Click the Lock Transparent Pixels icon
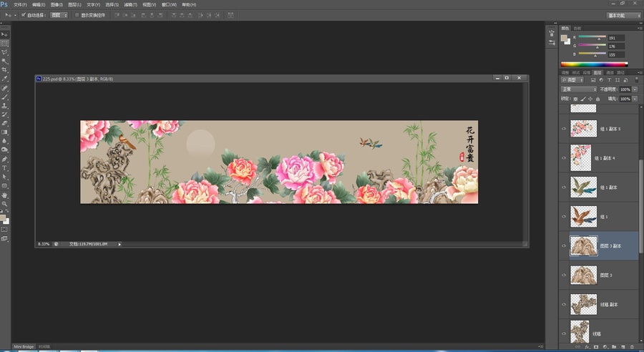 (x=575, y=99)
